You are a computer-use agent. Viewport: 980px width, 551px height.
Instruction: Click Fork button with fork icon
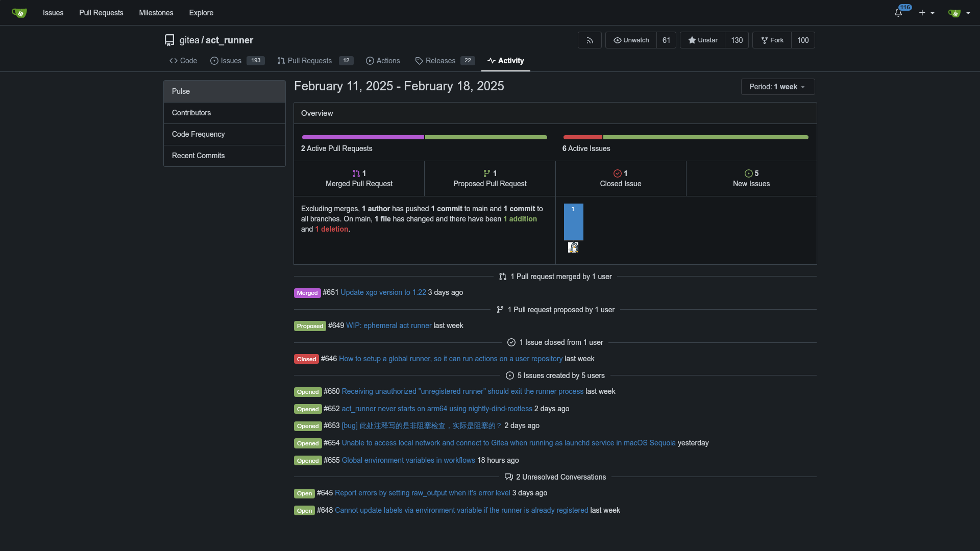[772, 40]
